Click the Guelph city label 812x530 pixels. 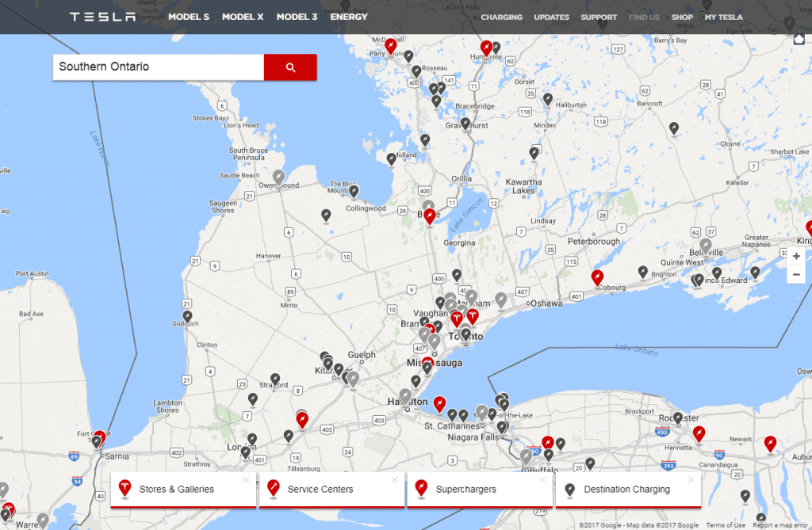362,355
